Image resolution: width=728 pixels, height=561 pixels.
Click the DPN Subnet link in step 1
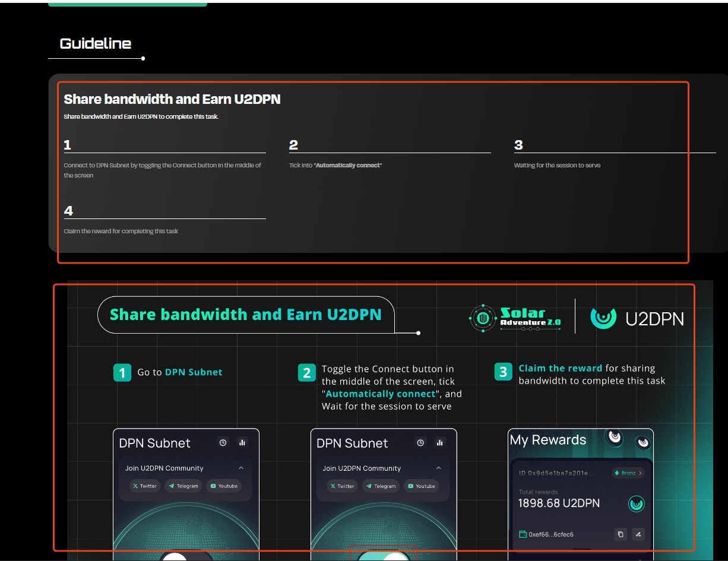coord(194,372)
